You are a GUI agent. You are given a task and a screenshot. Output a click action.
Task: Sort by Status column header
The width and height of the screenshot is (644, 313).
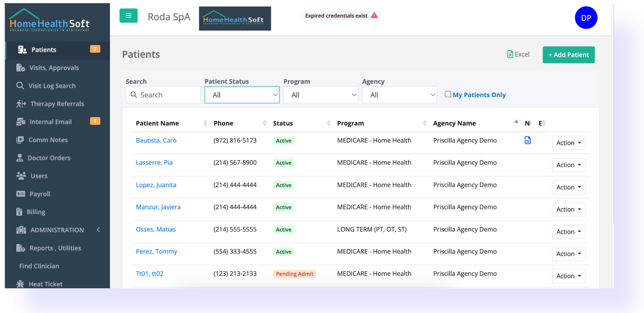[x=301, y=123]
